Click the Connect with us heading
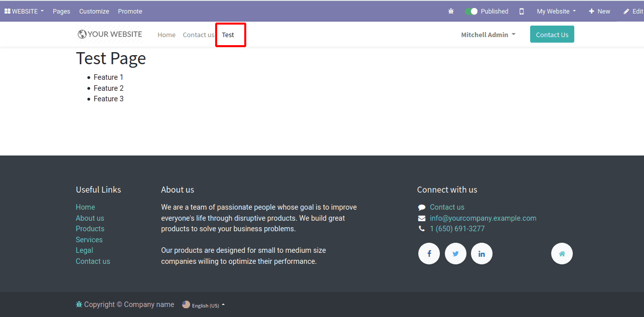Viewport: 644px width, 317px height. click(447, 190)
